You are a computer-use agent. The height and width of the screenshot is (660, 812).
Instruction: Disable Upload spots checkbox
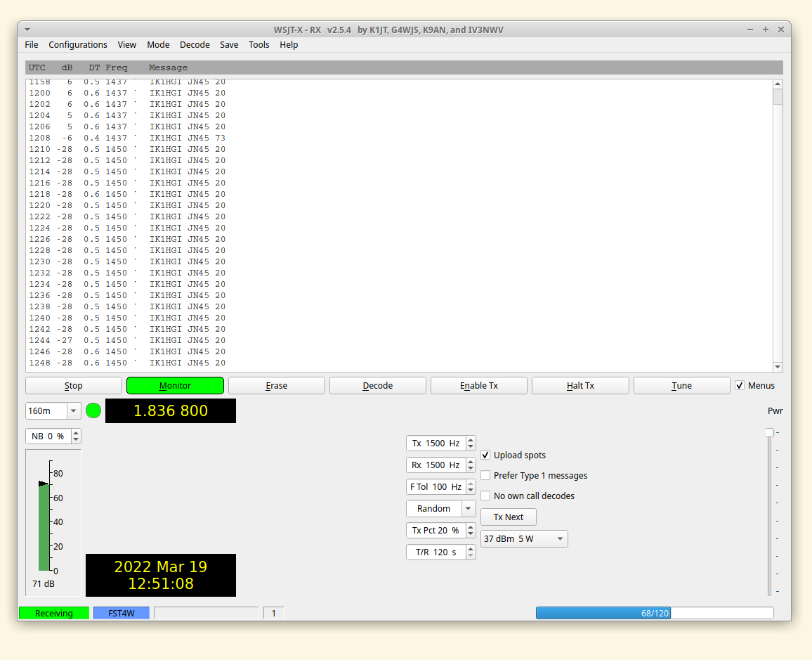(485, 455)
